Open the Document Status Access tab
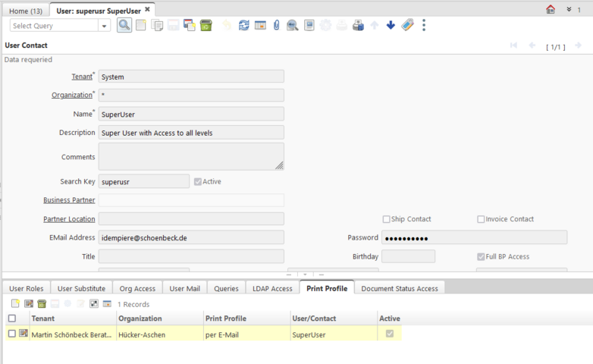 (400, 288)
